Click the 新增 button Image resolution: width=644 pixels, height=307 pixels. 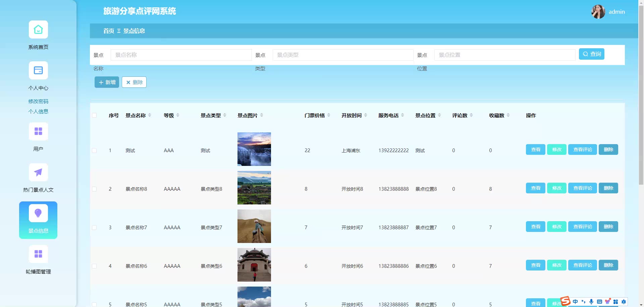pos(107,82)
